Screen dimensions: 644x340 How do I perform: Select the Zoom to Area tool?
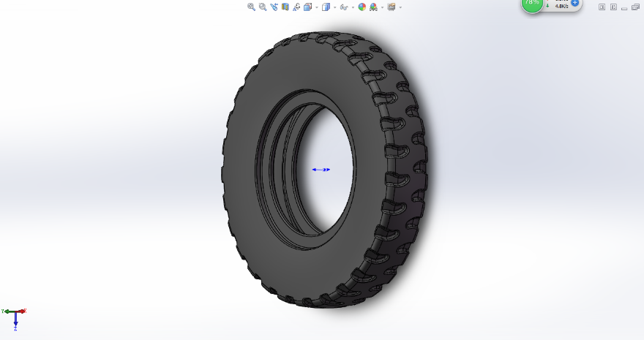(263, 7)
